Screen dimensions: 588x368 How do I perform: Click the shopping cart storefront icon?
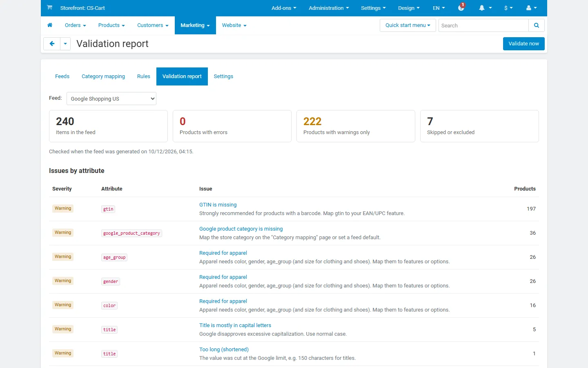click(x=49, y=7)
